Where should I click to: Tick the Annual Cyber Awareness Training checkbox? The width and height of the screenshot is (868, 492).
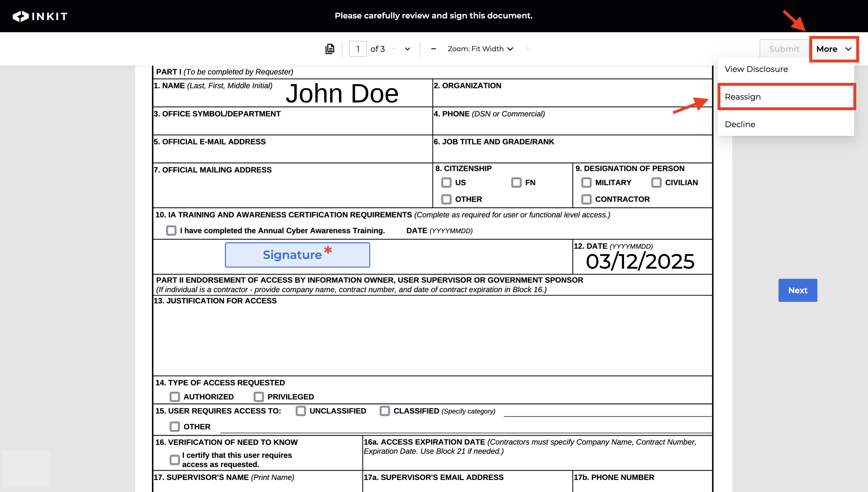pos(171,230)
